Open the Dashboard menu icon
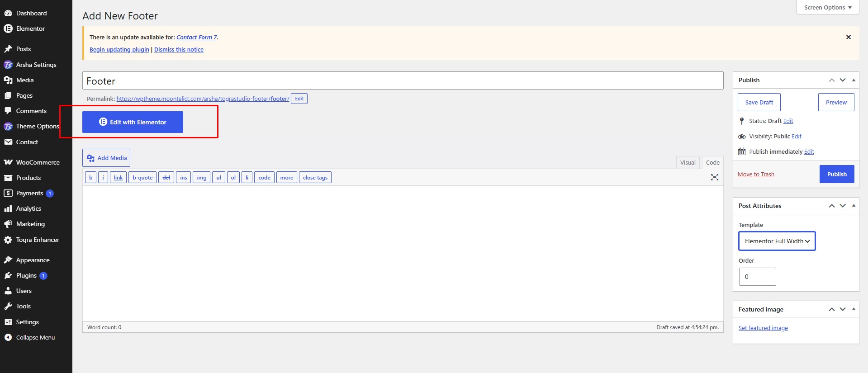Screen dimensions: 868x373 (8, 13)
